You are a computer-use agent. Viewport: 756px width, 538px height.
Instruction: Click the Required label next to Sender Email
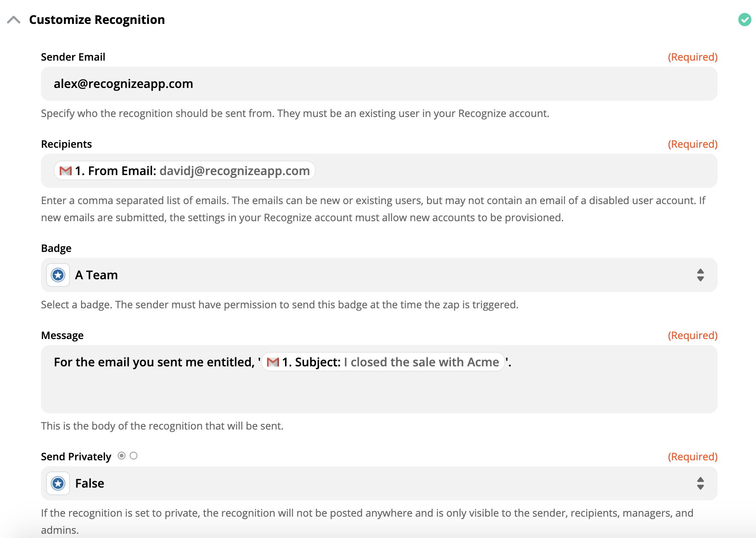692,56
